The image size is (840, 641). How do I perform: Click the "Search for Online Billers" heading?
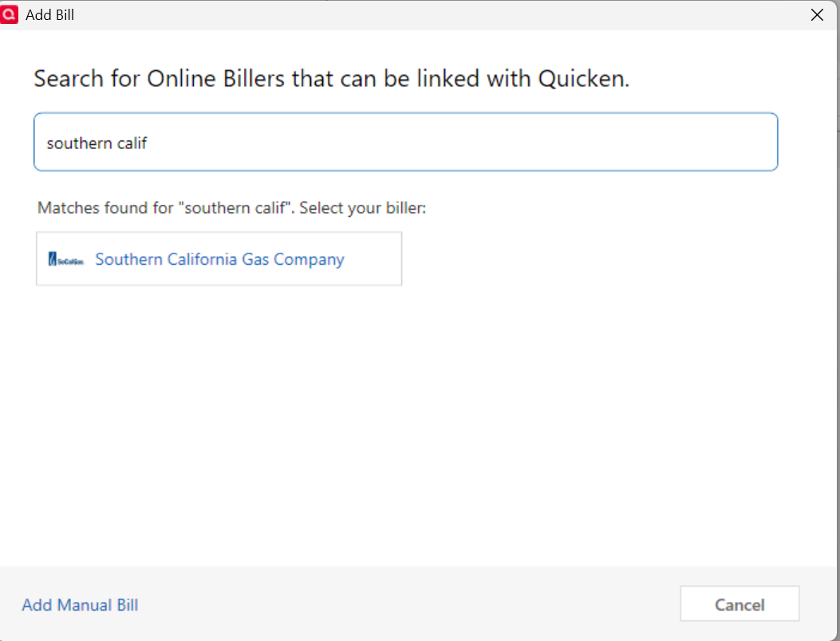click(x=199, y=78)
